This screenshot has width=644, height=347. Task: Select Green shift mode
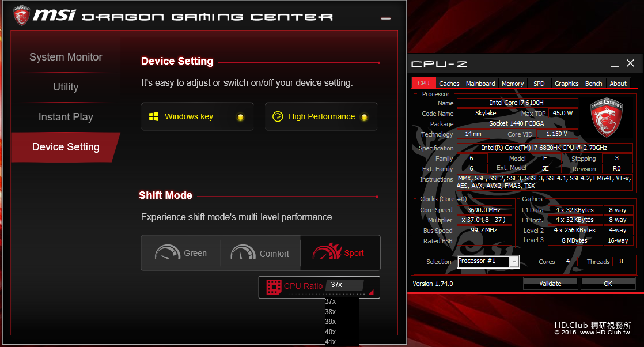point(181,253)
